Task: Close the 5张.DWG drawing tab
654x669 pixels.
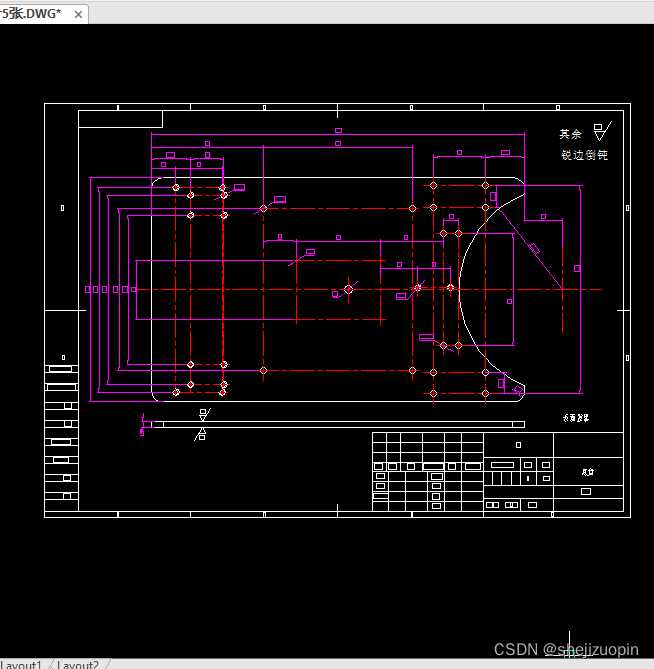Action: pyautogui.click(x=78, y=15)
